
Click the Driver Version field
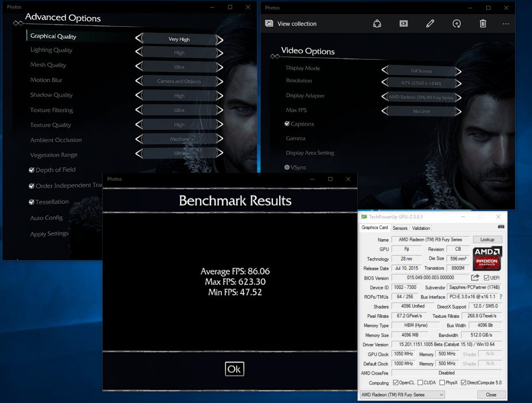tap(447, 344)
